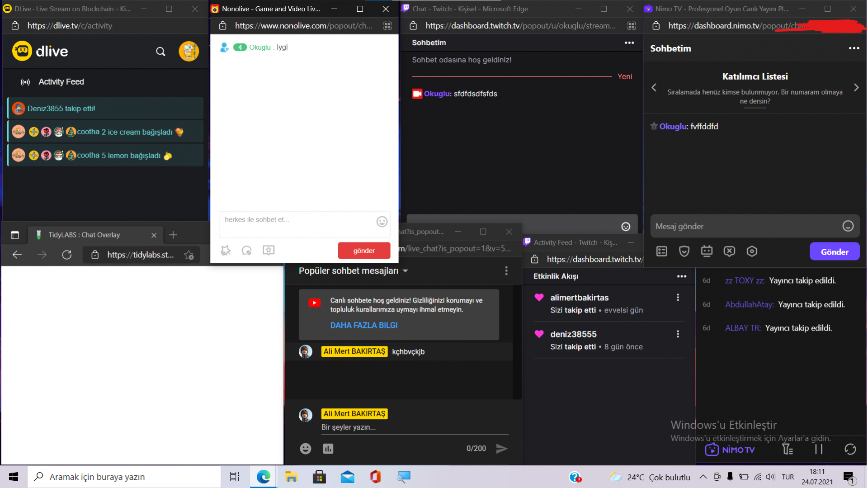Click cootha 5 lemon donation row
The height and width of the screenshot is (488, 868).
click(105, 156)
